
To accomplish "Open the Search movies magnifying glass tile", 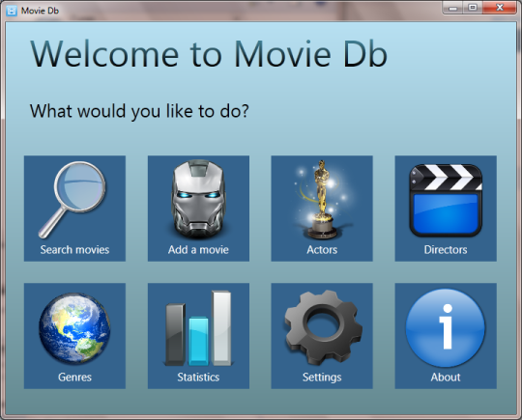I will tap(74, 209).
